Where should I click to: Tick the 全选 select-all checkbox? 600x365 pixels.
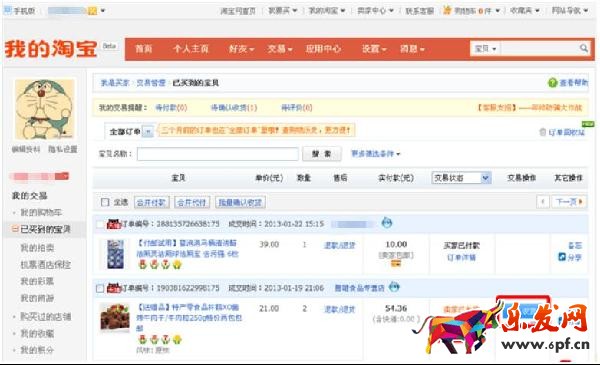pyautogui.click(x=105, y=202)
